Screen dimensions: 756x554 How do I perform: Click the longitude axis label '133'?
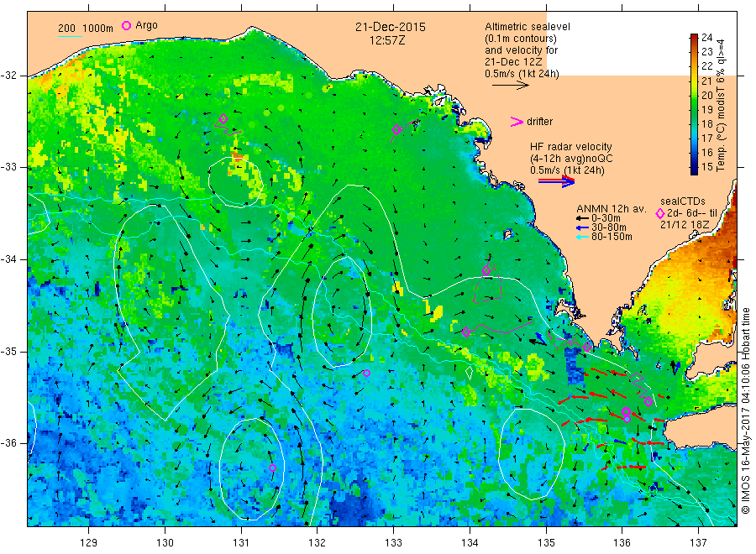[393, 543]
